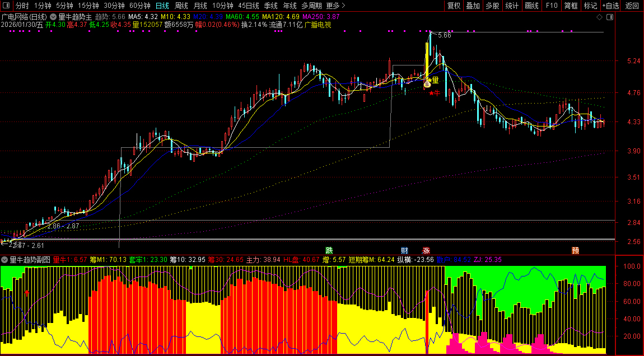Open F10 company information
The width and height of the screenshot is (644, 356).
click(552, 6)
